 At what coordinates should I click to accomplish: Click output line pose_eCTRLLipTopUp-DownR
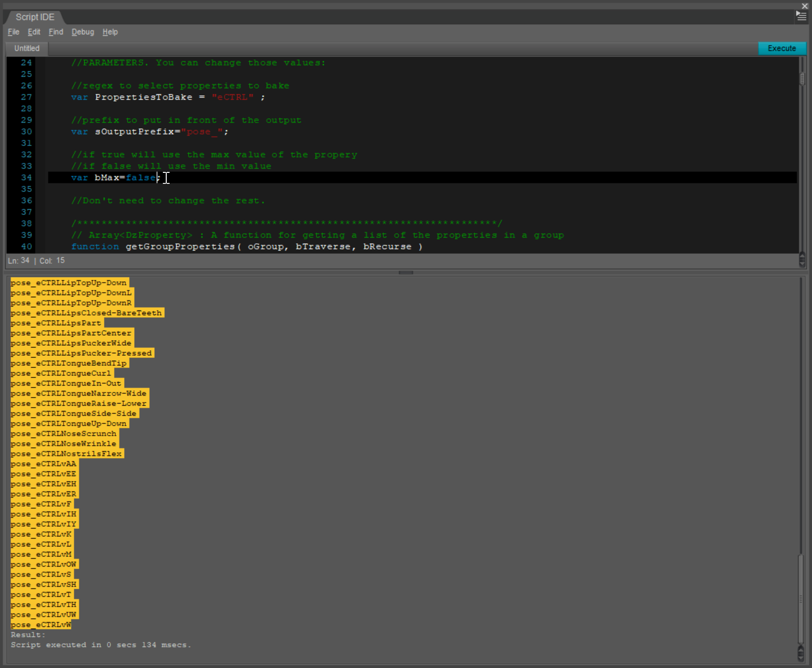pos(71,303)
